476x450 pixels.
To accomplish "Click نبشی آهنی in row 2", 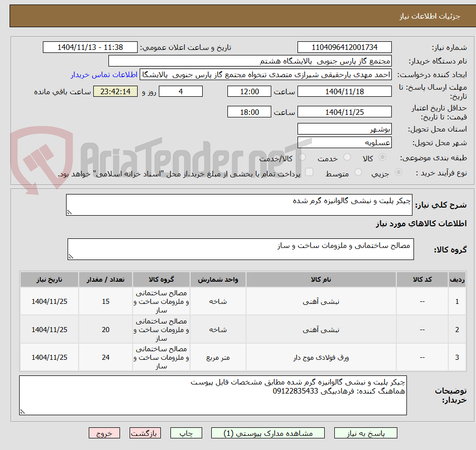I will pos(321,330).
